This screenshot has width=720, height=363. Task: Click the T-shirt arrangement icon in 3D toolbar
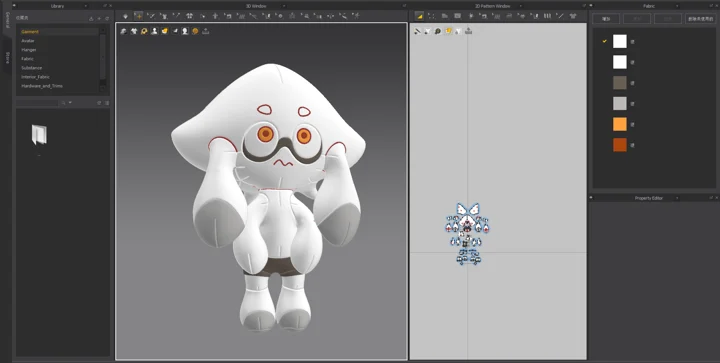click(189, 16)
